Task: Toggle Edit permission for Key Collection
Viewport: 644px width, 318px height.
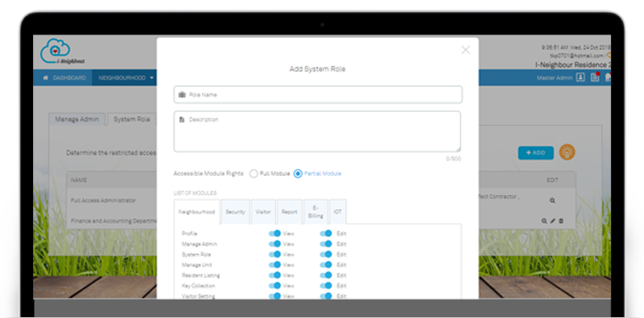Action: [x=326, y=286]
